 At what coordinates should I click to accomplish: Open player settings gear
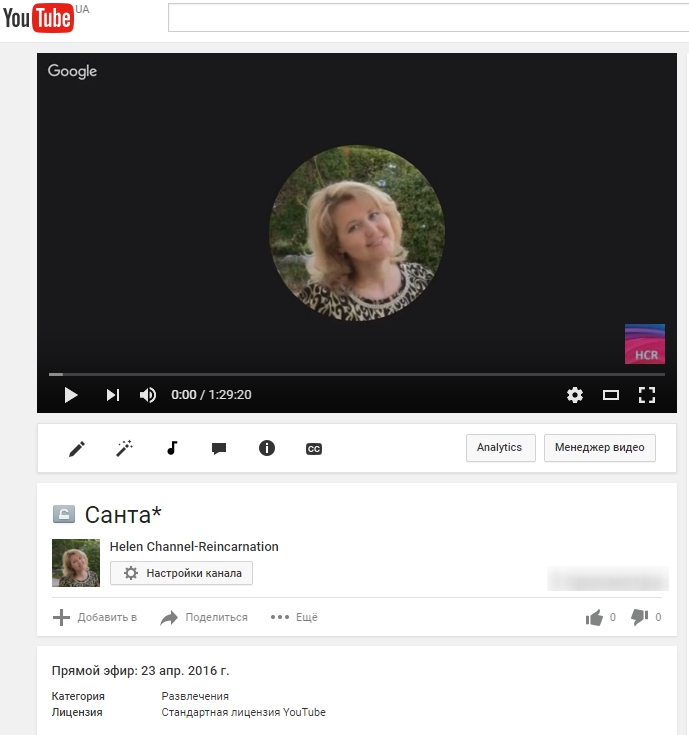[575, 395]
